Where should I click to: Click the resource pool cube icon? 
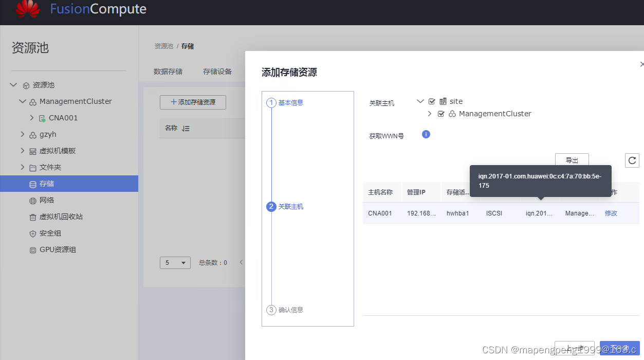click(x=26, y=85)
